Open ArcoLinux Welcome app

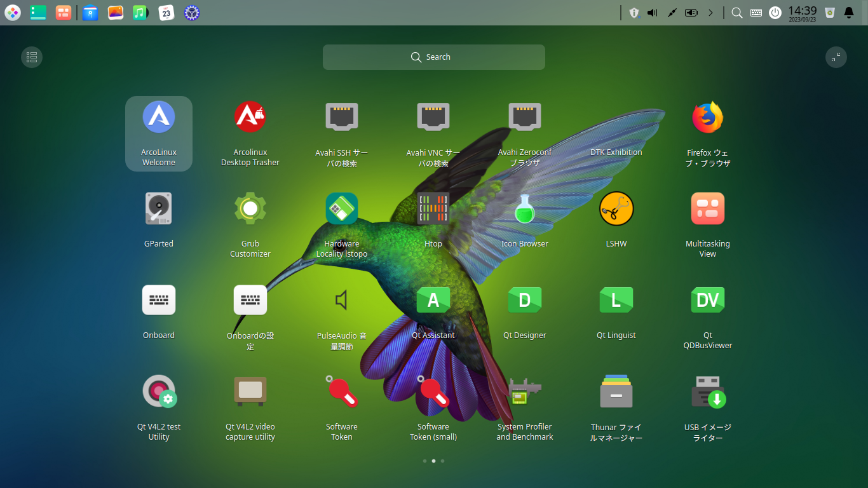(x=159, y=133)
